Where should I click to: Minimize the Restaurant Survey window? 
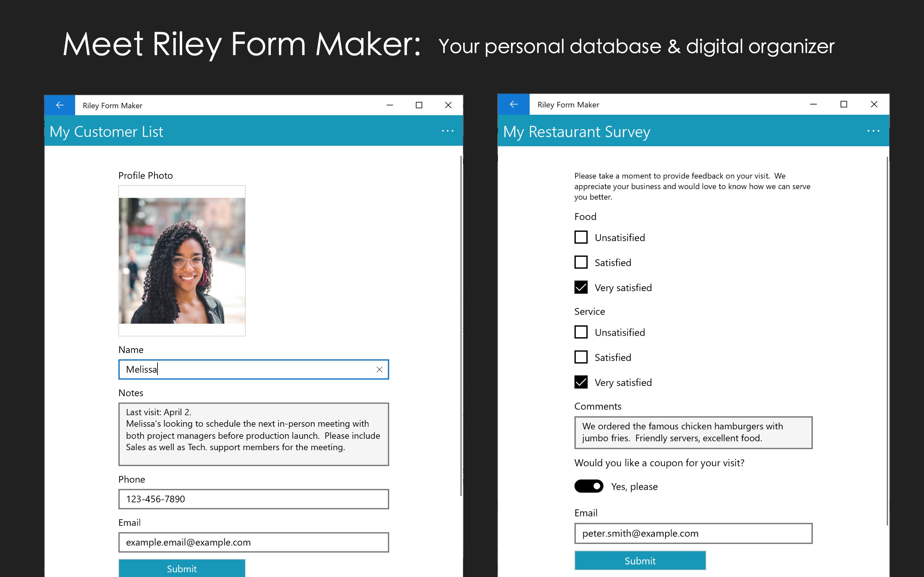tap(813, 104)
